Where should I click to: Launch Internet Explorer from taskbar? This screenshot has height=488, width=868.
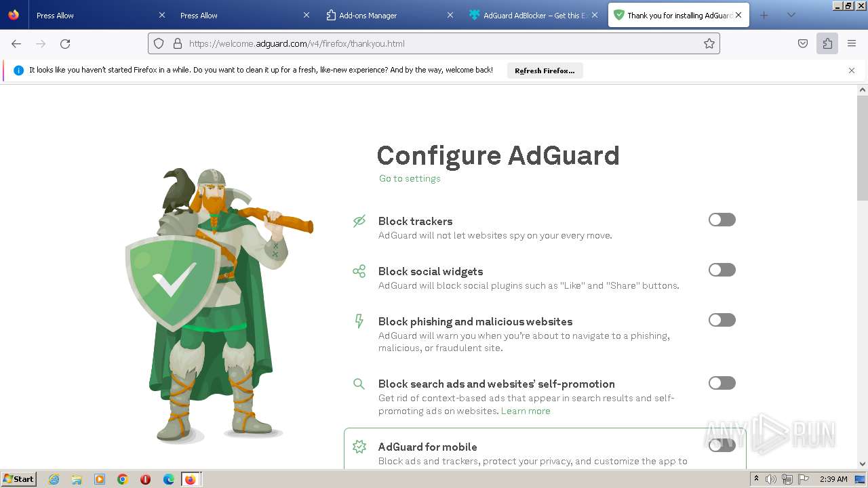[54, 479]
